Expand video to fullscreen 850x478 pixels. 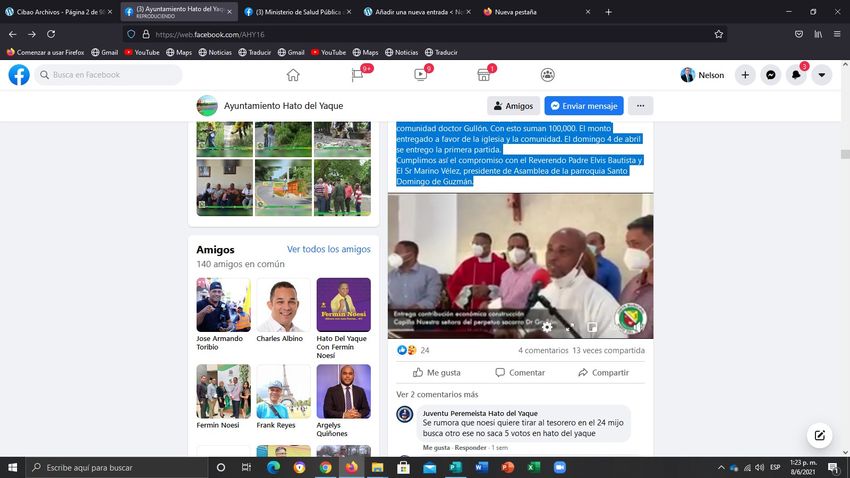tap(569, 327)
